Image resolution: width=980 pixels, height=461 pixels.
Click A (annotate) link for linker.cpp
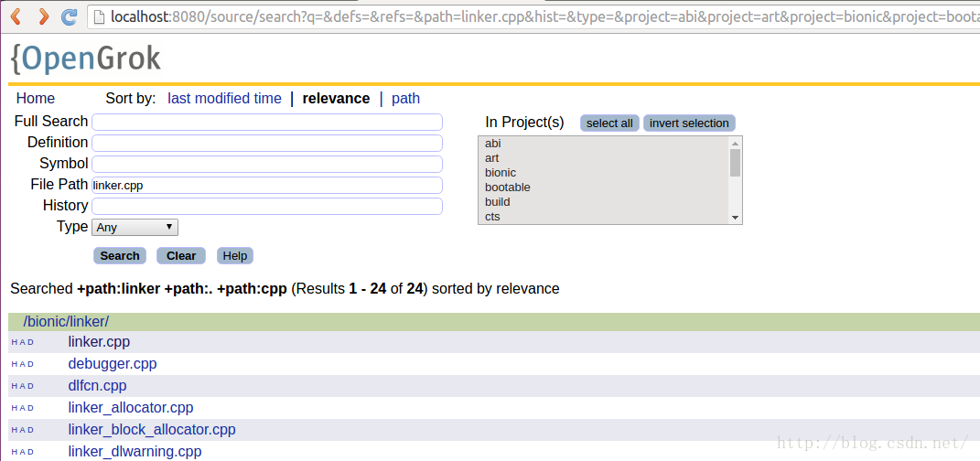click(23, 342)
